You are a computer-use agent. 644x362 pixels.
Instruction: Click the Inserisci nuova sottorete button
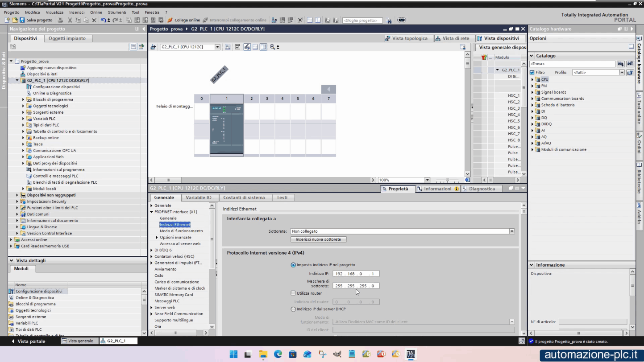[318, 239]
